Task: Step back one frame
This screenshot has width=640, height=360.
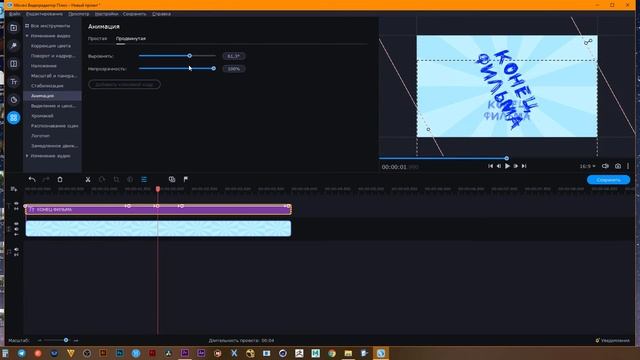Action: click(498, 166)
